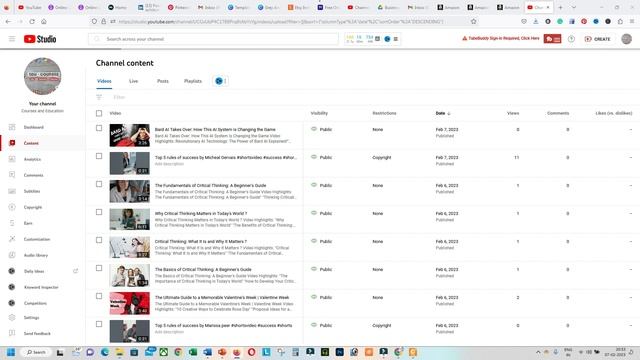This screenshot has width=640, height=360.
Task: Open Bard AI Takes Over video title
Action: [x=215, y=129]
